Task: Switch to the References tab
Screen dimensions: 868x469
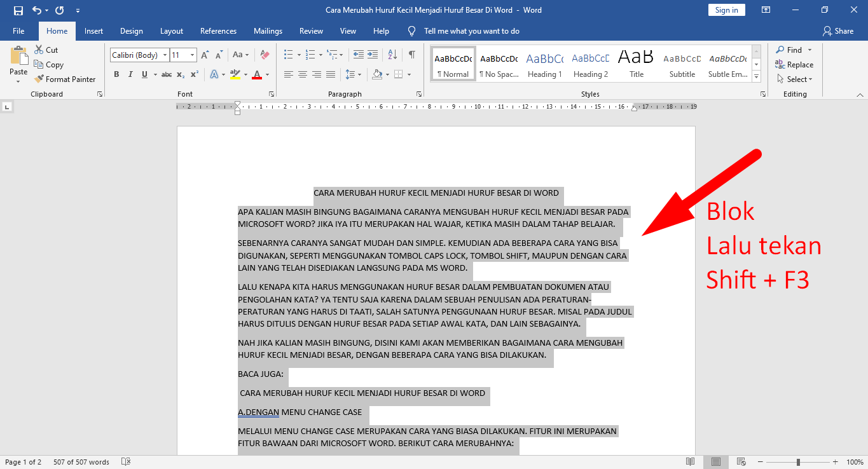Action: click(218, 31)
